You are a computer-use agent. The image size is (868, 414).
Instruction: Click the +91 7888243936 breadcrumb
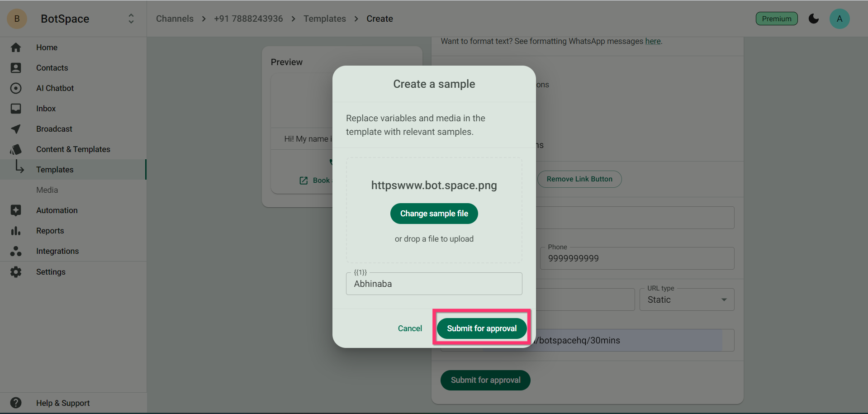(248, 19)
